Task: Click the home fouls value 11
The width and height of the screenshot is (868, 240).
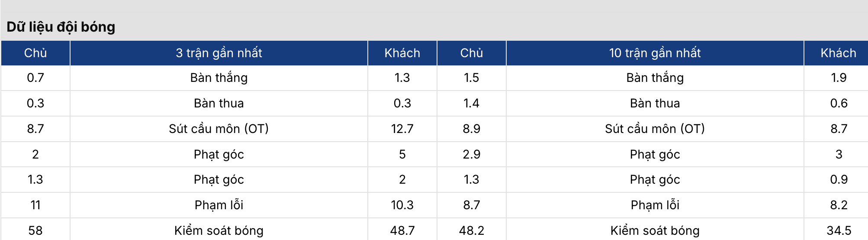Action: click(x=35, y=205)
